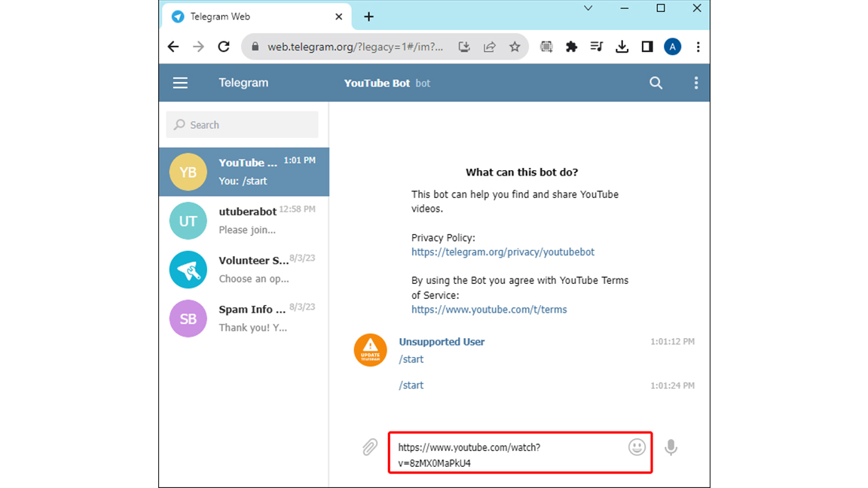Click the screenshot extension icon
The height and width of the screenshot is (488, 868).
pos(546,47)
